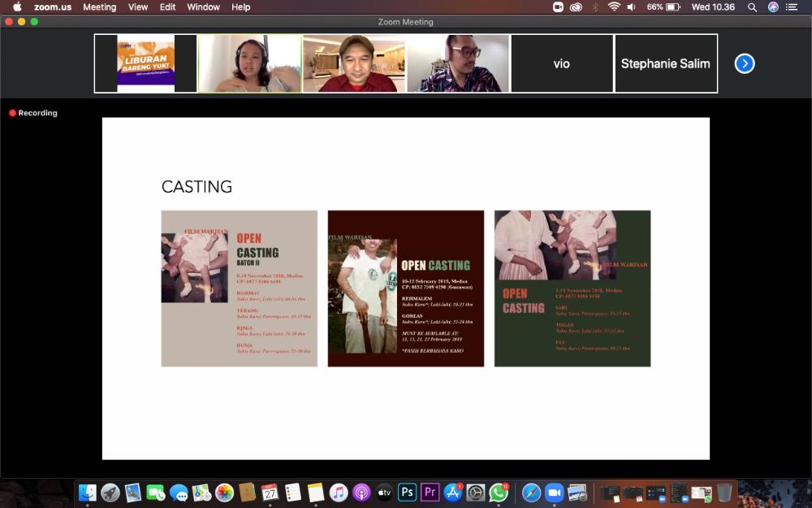Screen dimensions: 812x508
Task: Open Spotlight search from the menu bar
Action: coord(752,7)
